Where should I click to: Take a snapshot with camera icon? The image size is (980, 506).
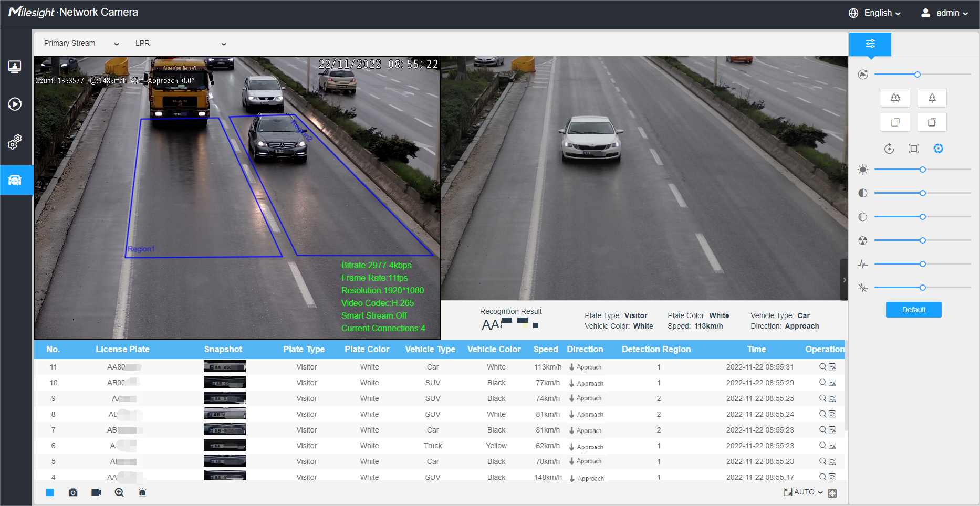(x=73, y=492)
